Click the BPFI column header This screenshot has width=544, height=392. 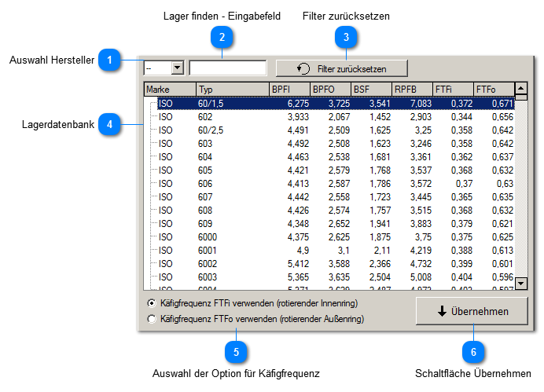pyautogui.click(x=289, y=90)
